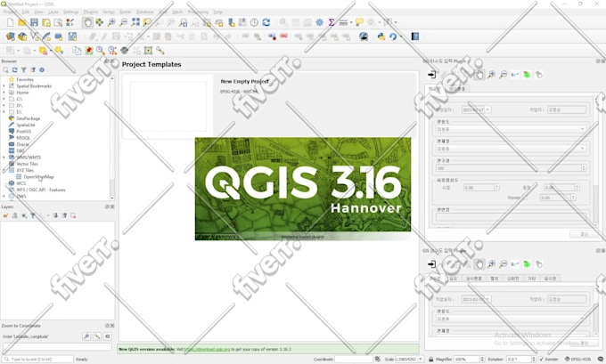Click the Remove Layer icon in Layers panel
Image resolution: width=606 pixels, height=364 pixels.
[x=73, y=215]
